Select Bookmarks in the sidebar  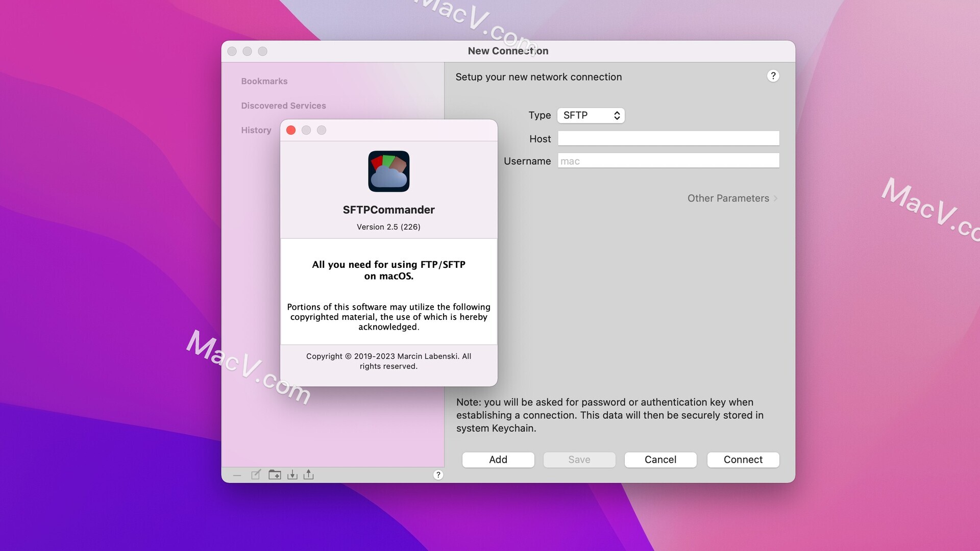pyautogui.click(x=264, y=81)
